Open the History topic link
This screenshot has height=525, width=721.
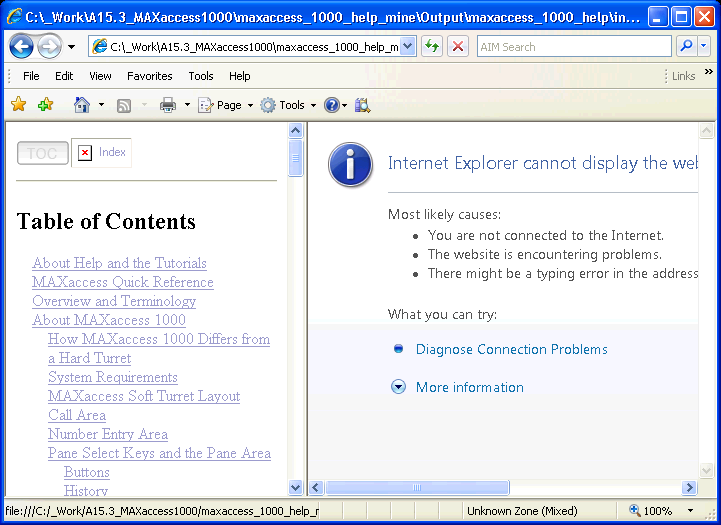[x=86, y=491]
